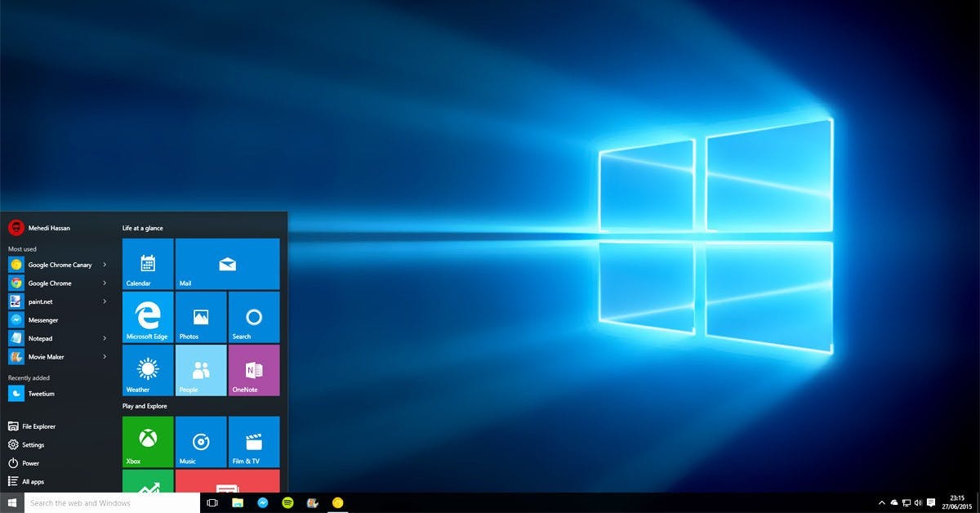Select the OneNote tile
Screen dimensions: 980x513
[253, 370]
